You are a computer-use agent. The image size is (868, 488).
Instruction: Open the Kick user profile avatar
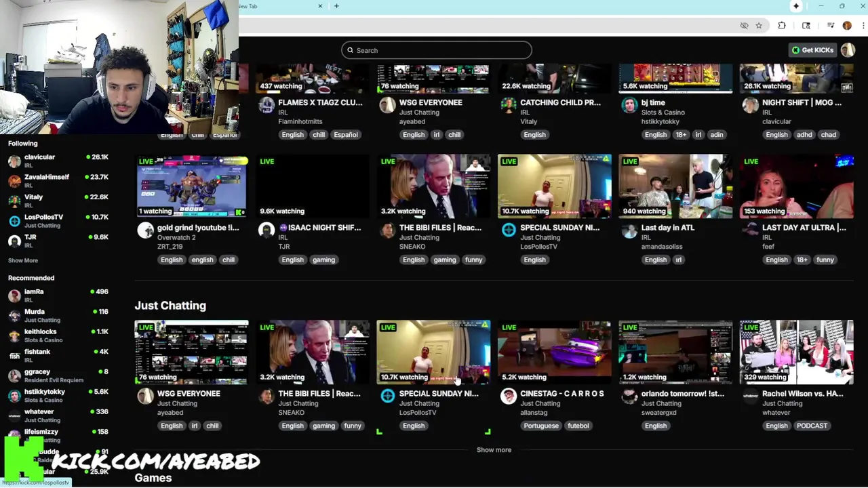pyautogui.click(x=848, y=50)
